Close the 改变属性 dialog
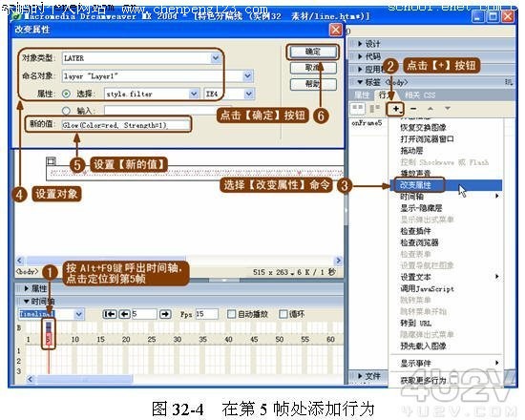 point(335,30)
